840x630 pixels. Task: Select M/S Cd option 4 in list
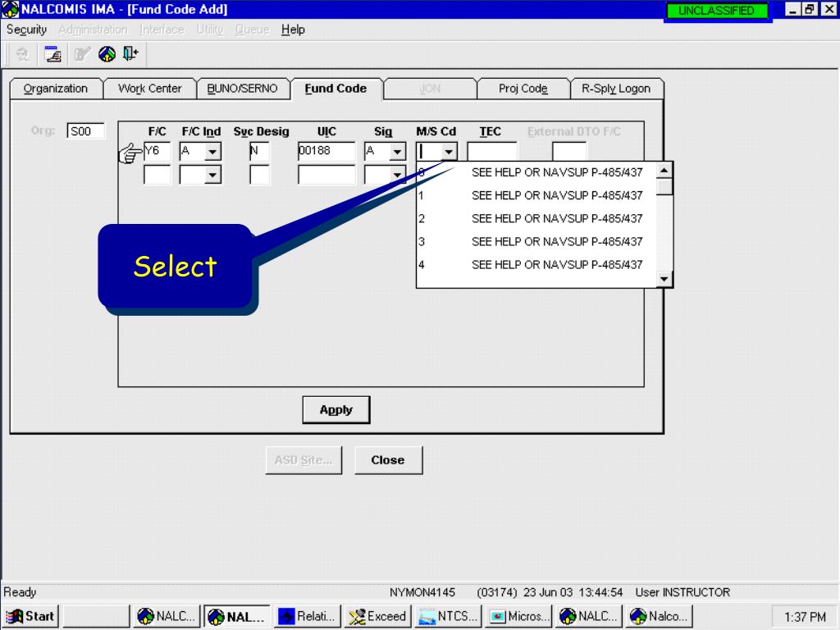536,265
